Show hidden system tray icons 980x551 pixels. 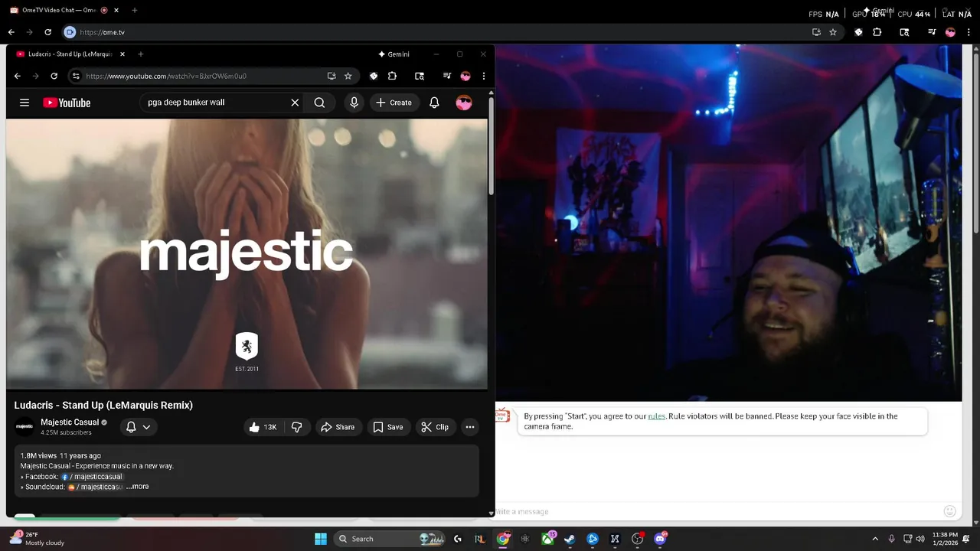click(x=875, y=539)
